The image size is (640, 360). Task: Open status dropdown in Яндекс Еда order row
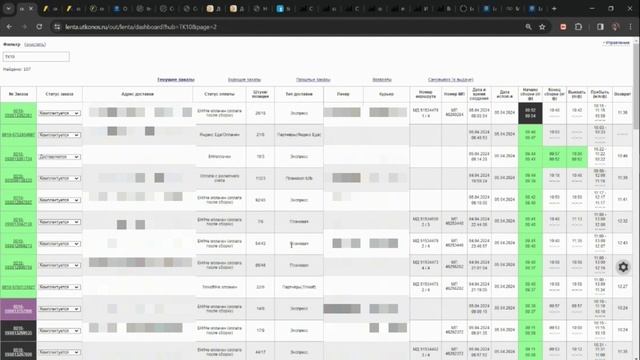(59, 135)
